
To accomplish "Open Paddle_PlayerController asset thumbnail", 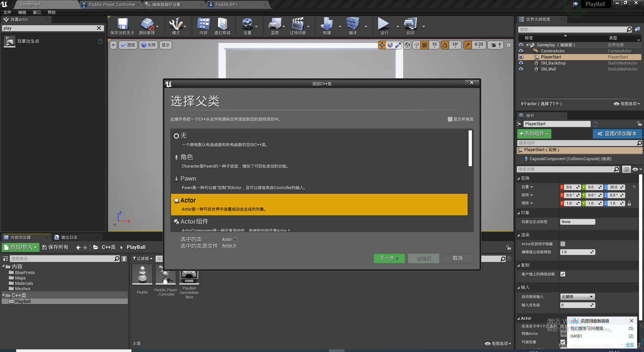I will [x=166, y=274].
